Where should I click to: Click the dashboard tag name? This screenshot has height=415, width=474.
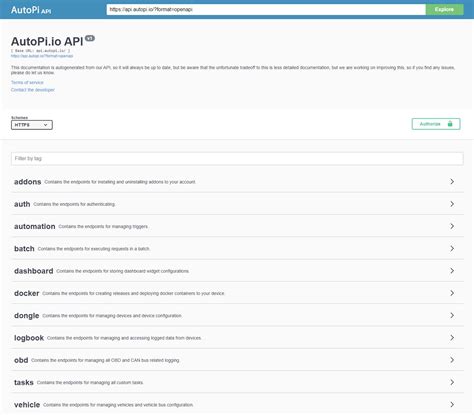click(x=34, y=271)
